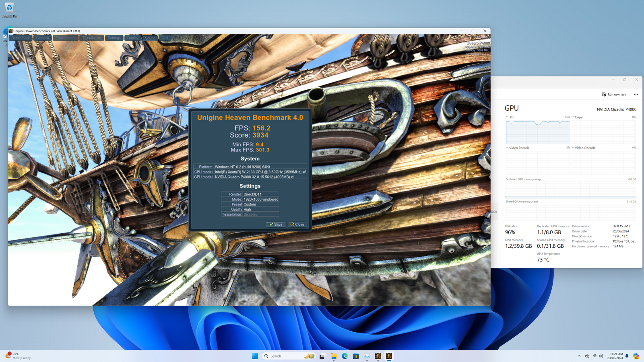Click the Preset Custom cell
644x362 pixels.
coord(261,204)
